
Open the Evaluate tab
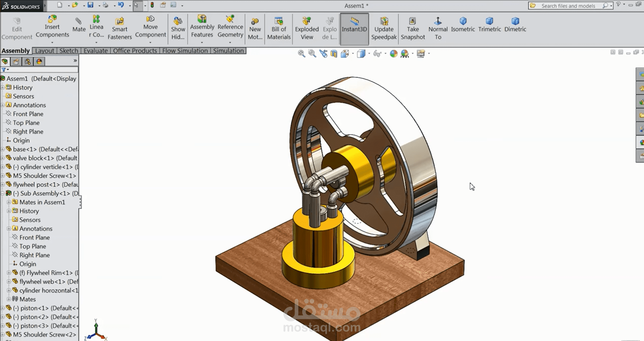[96, 51]
